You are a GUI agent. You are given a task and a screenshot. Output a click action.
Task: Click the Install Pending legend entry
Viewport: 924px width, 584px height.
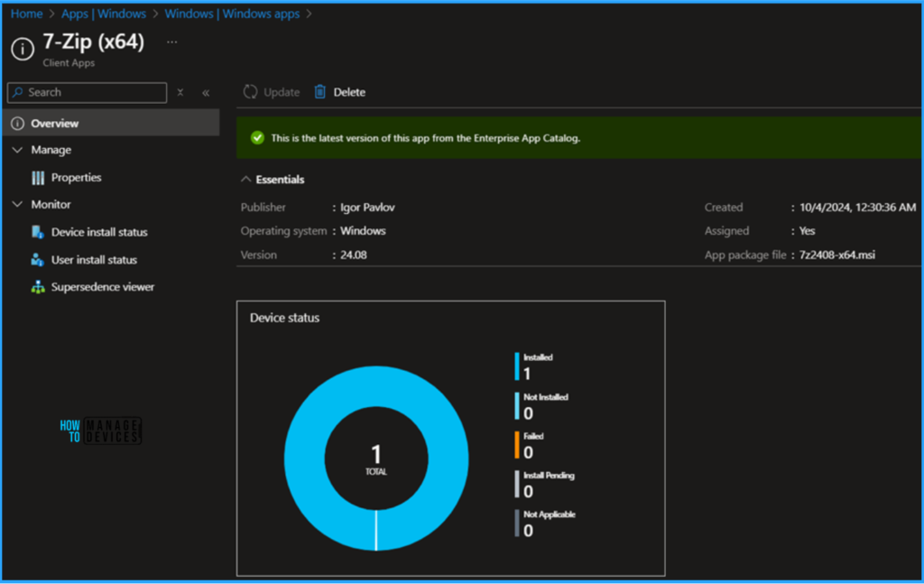coord(544,484)
